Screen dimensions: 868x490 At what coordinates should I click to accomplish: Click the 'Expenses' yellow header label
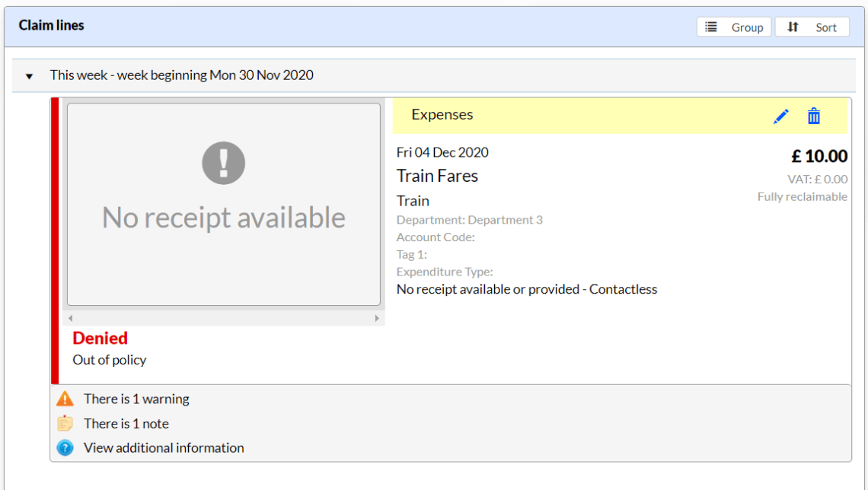coord(442,114)
